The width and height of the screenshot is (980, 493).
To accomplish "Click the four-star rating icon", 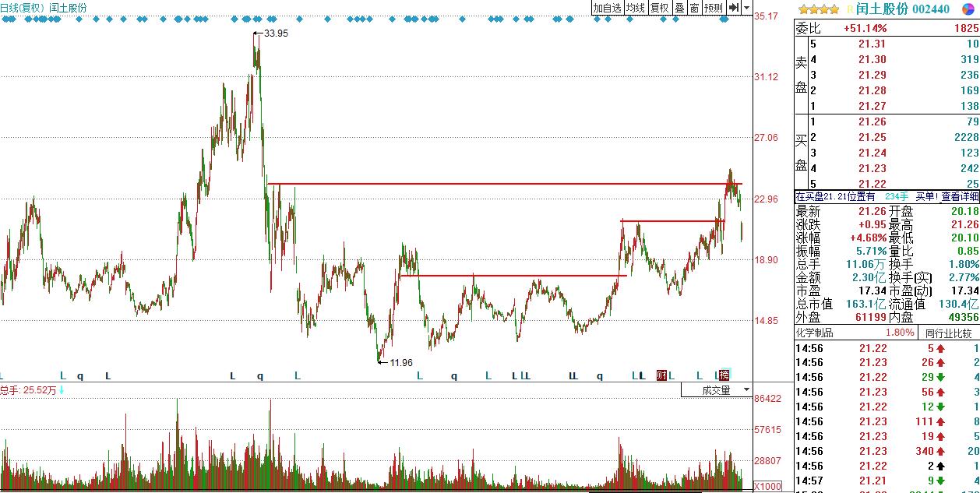I will (819, 9).
